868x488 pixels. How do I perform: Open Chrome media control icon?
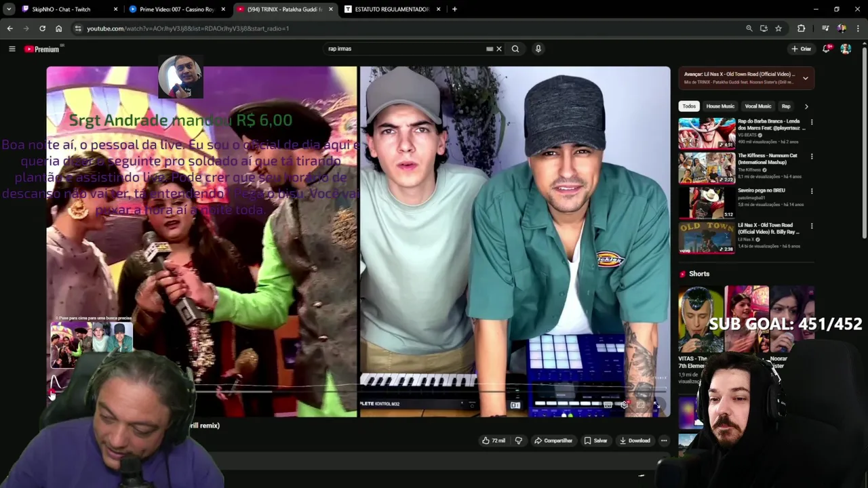click(x=825, y=28)
